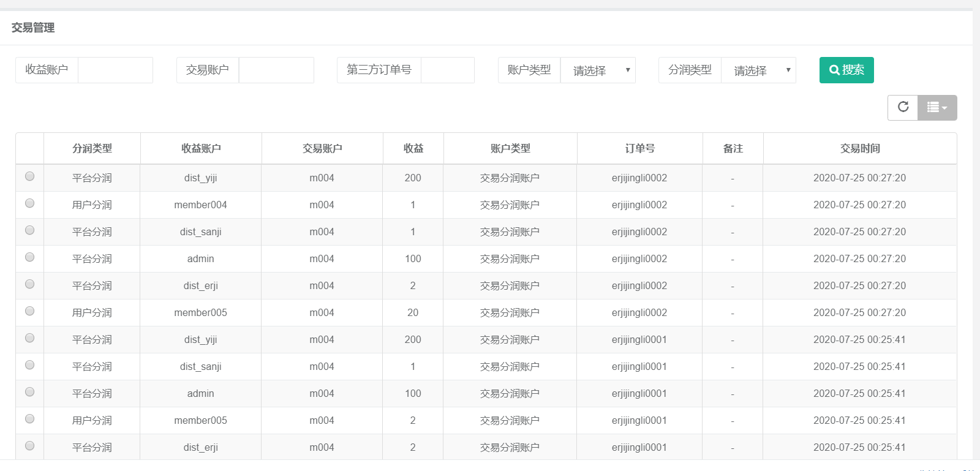Click the 第三方订单号 filter label
This screenshot has width=980, height=471.
(379, 70)
